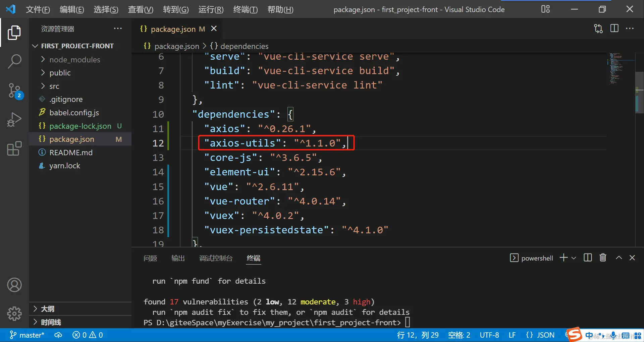Open Run and Debug view
This screenshot has height=342, width=644.
[14, 119]
